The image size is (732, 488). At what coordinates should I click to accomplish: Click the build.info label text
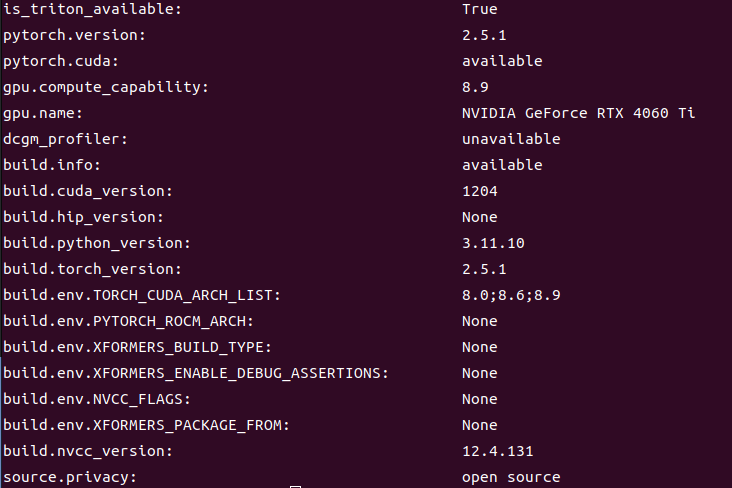(51, 165)
